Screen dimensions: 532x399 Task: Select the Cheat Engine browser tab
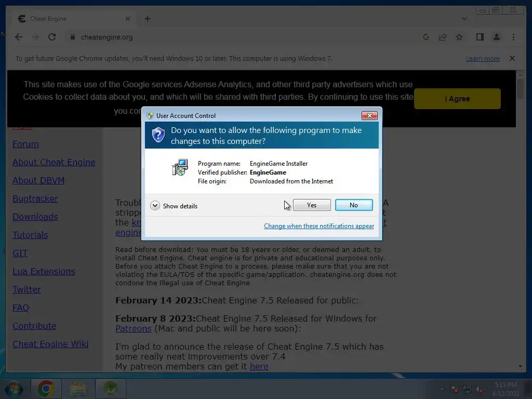point(73,19)
